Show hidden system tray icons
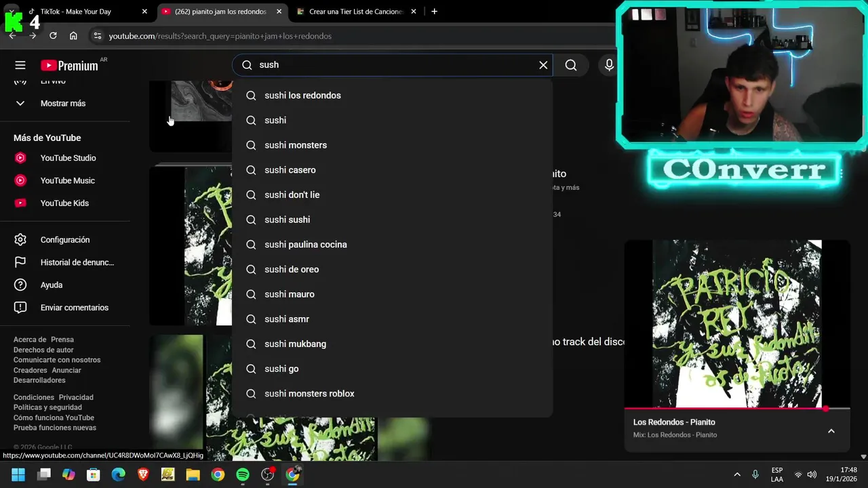The height and width of the screenshot is (488, 868). point(737,474)
